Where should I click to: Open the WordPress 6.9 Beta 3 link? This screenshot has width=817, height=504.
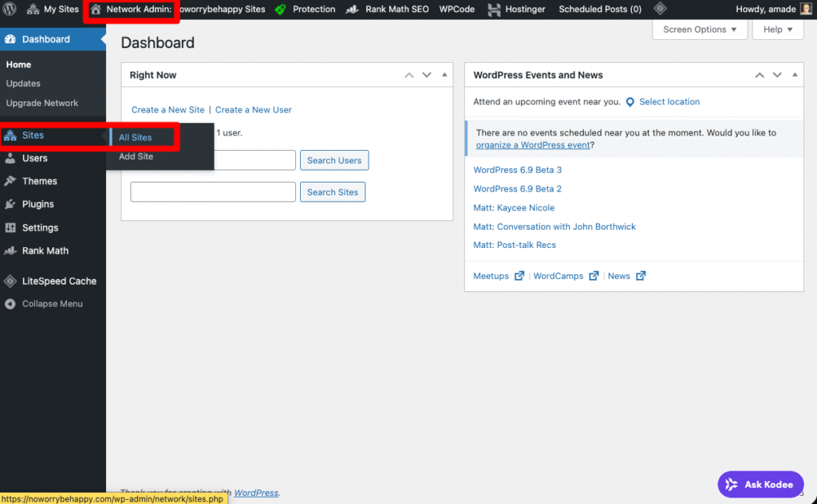(517, 170)
